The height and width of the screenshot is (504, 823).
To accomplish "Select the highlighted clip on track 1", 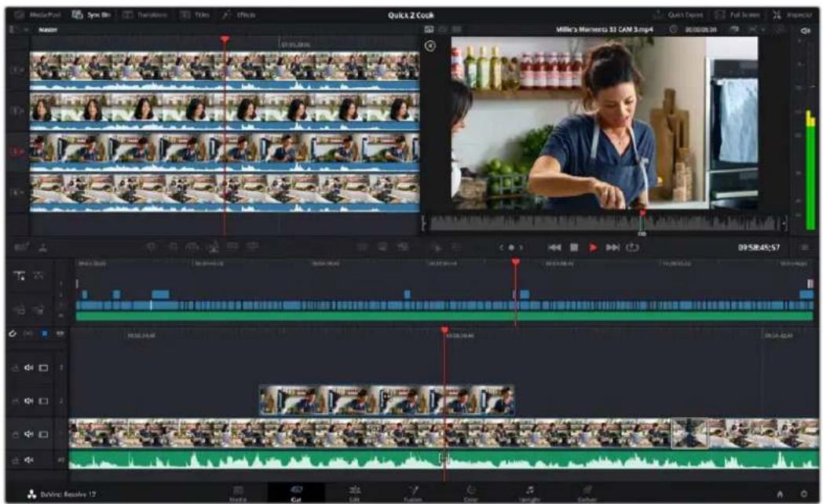I will coord(689,433).
